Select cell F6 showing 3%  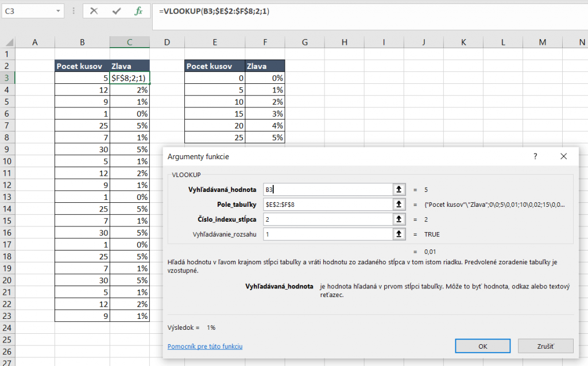[x=265, y=113]
